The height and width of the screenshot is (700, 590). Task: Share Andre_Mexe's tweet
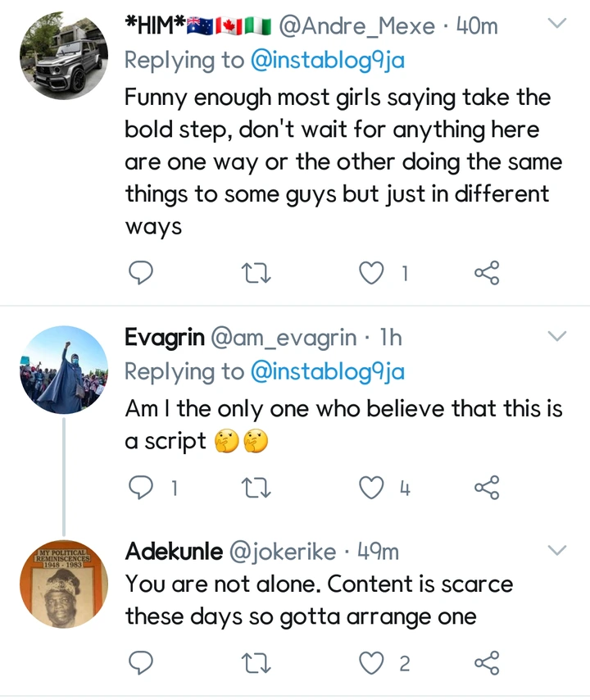[487, 275]
